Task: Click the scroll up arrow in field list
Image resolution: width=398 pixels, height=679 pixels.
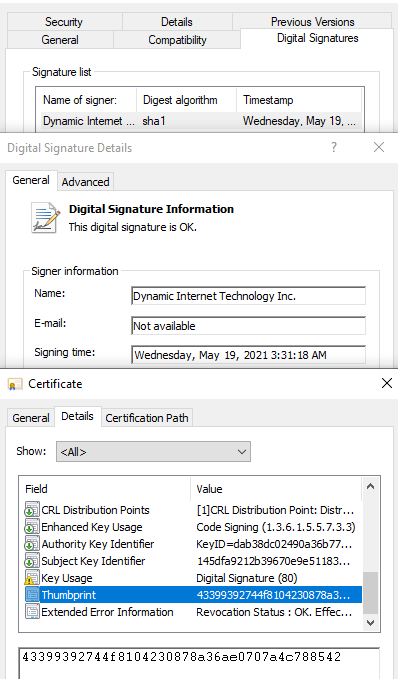Action: tap(370, 486)
